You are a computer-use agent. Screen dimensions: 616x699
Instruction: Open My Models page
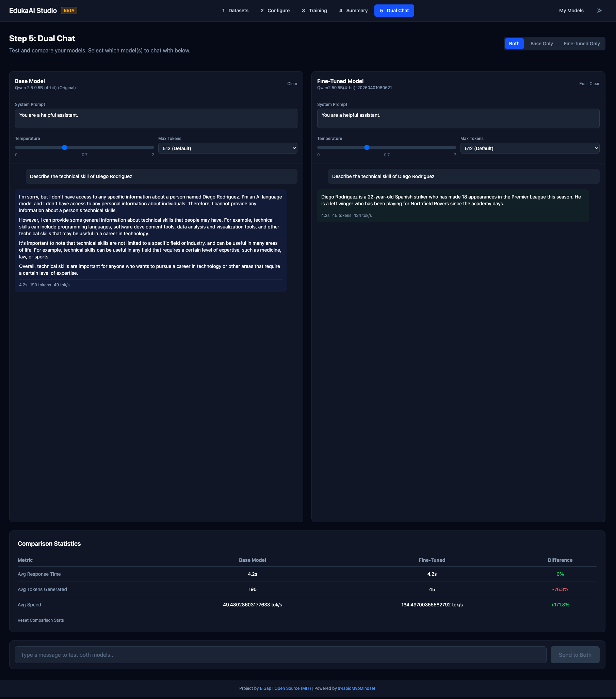(571, 11)
